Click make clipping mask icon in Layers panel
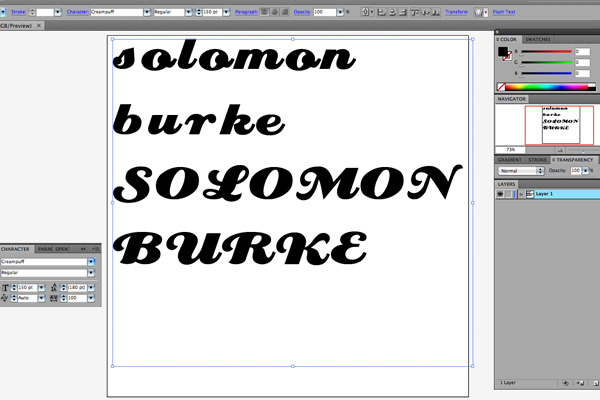600x400 pixels. 565,383
